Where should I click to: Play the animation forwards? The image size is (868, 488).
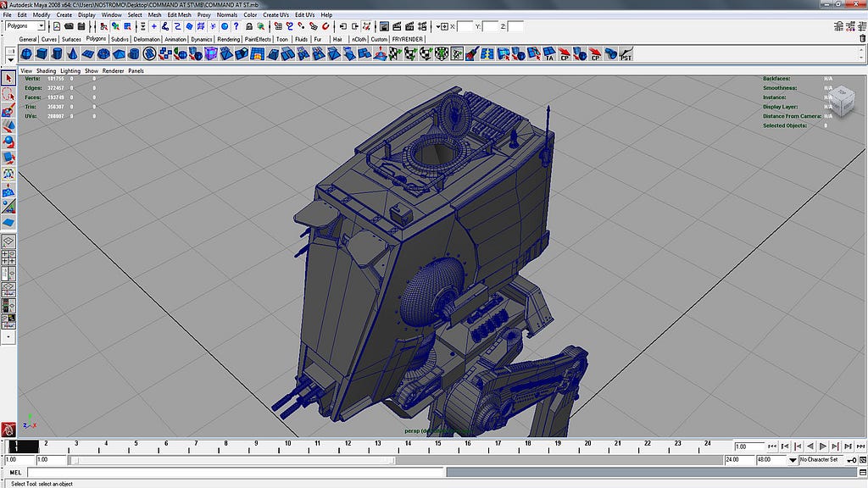[823, 446]
